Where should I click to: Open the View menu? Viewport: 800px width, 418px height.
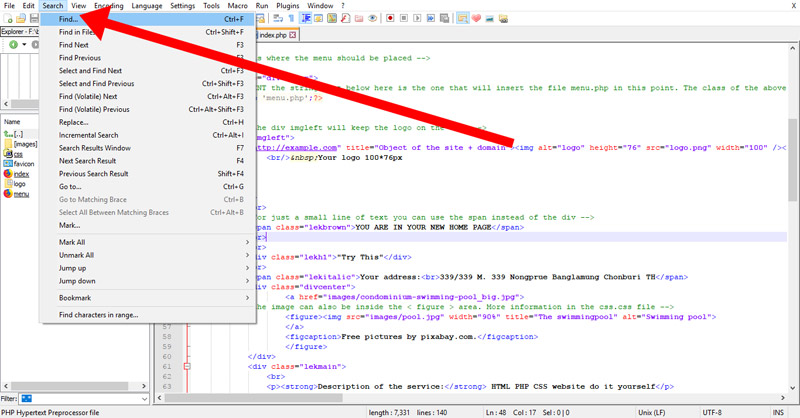78,6
